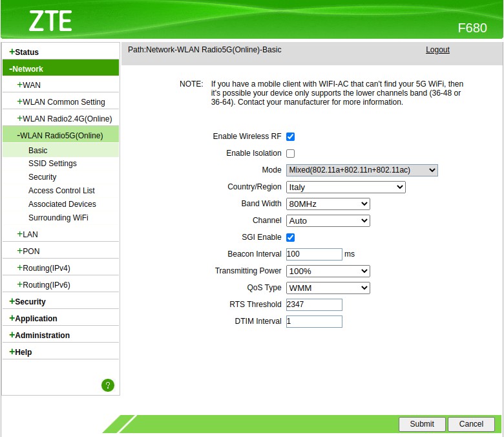Expand the Help section
The image size is (504, 437).
click(20, 352)
